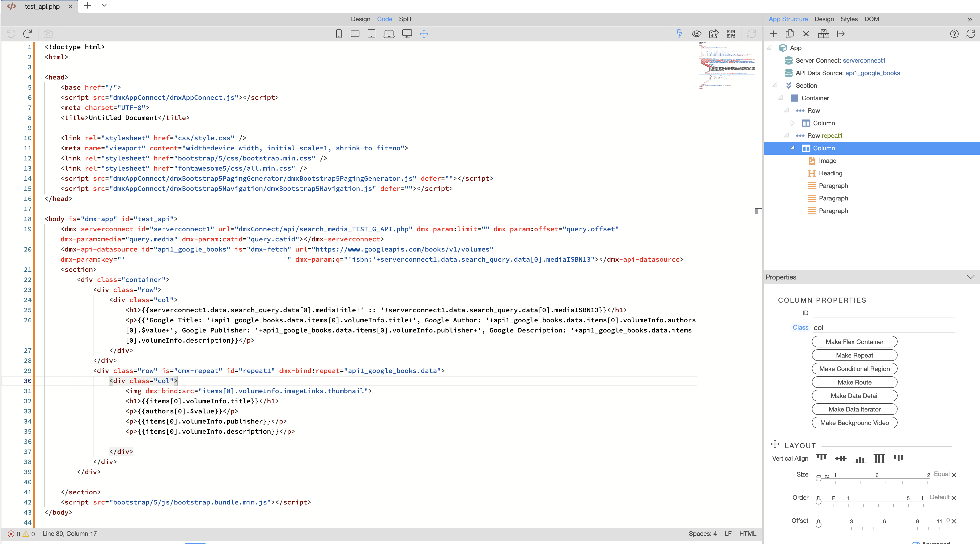Click the Make Repeat button
980x544 pixels.
click(854, 355)
